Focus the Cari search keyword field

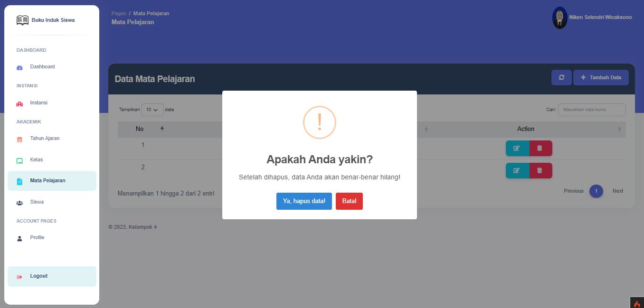tap(591, 110)
